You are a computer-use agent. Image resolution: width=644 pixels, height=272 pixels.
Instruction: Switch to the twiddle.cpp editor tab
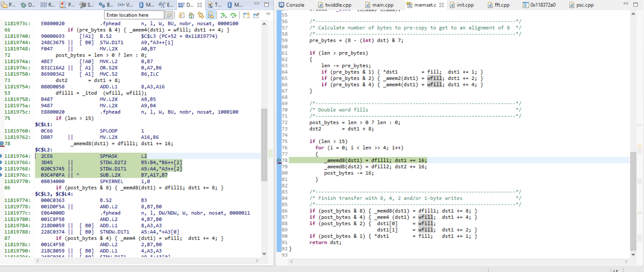coord(335,5)
